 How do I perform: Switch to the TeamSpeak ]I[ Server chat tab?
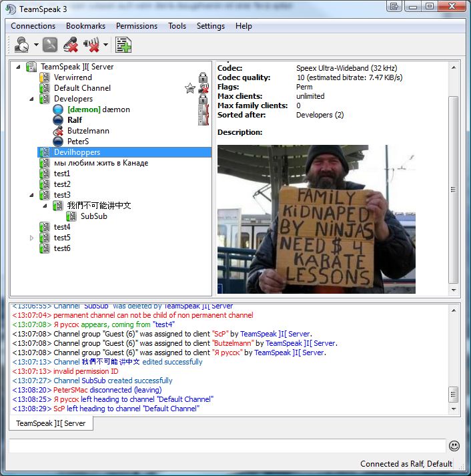[x=51, y=423]
